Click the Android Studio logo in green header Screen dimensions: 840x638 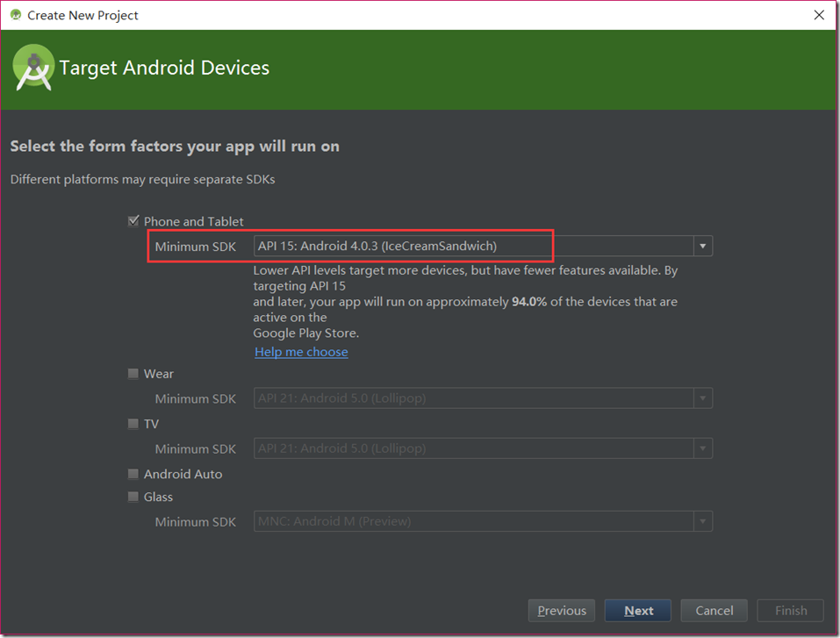coord(33,68)
